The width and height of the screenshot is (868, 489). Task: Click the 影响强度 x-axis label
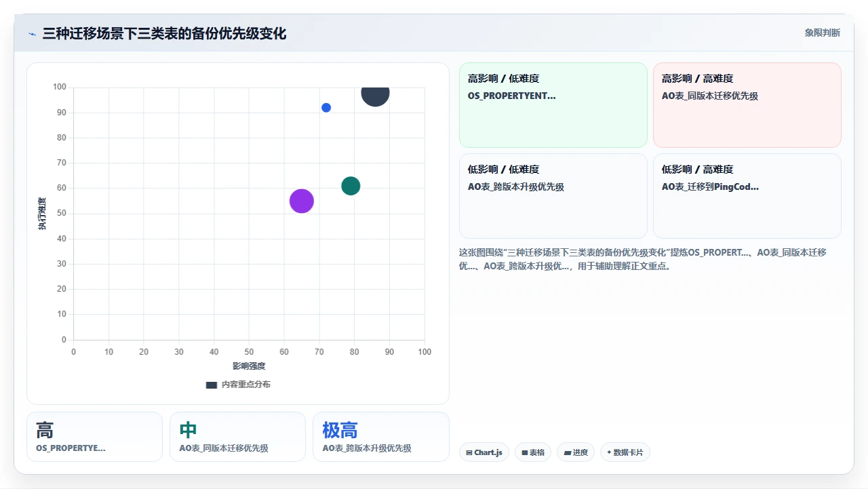pos(249,366)
